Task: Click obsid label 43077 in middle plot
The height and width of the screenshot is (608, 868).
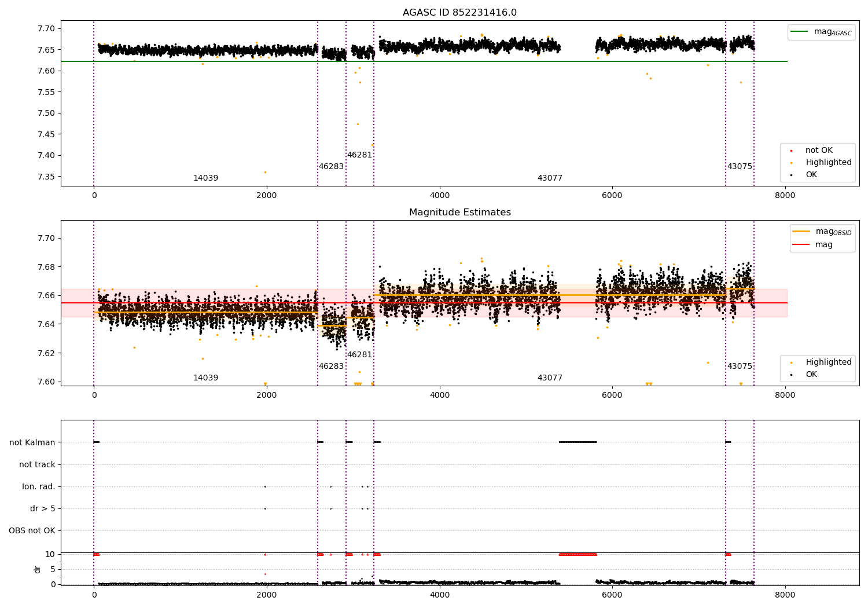Action: tap(550, 378)
